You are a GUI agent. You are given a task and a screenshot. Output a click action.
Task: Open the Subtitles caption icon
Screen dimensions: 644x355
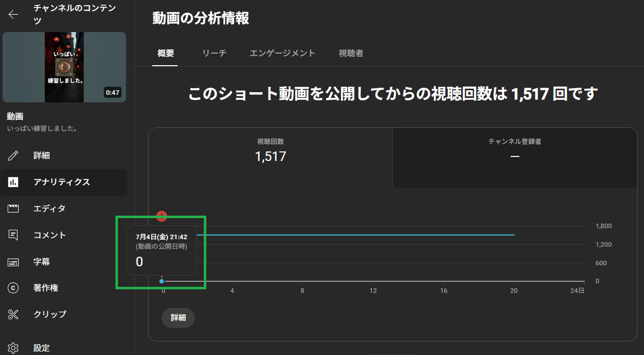[13, 262]
